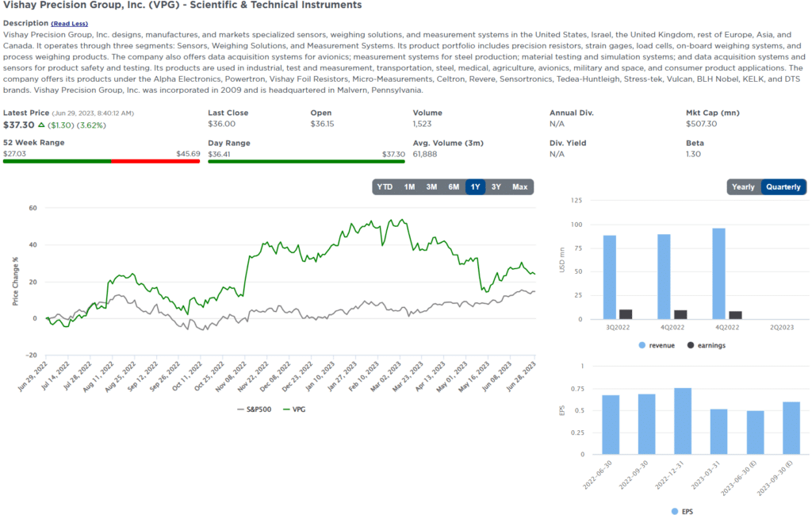Click the Day Range bar

(x=307, y=162)
